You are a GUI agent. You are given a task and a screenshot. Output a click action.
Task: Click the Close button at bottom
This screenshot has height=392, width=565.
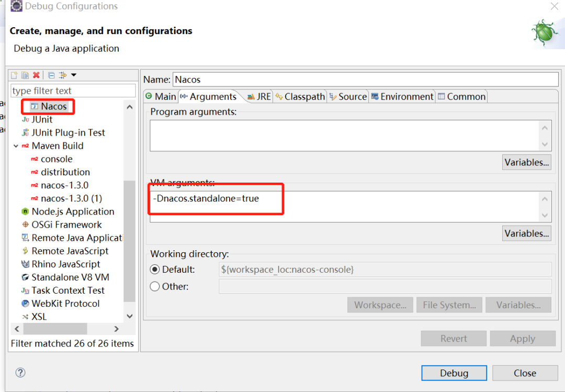point(525,373)
